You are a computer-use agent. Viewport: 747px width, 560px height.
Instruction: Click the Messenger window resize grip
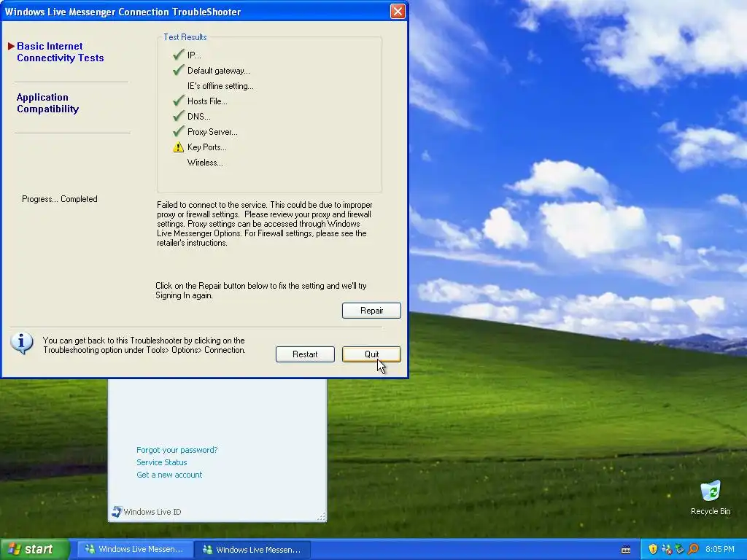pos(322,517)
